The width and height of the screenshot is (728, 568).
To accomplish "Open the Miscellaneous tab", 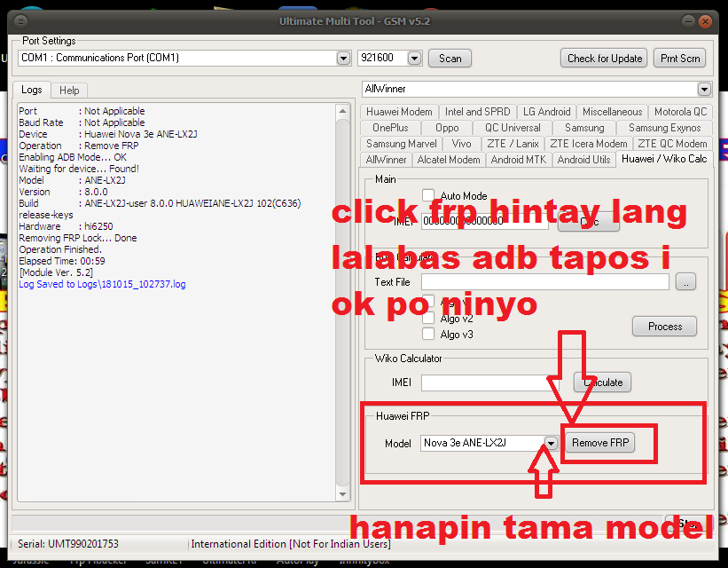I will 612,112.
